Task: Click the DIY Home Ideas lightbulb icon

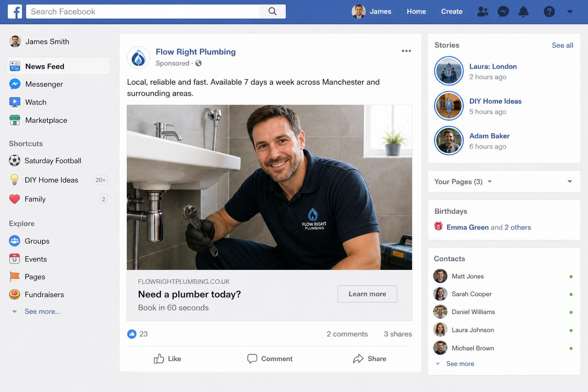Action: [15, 180]
